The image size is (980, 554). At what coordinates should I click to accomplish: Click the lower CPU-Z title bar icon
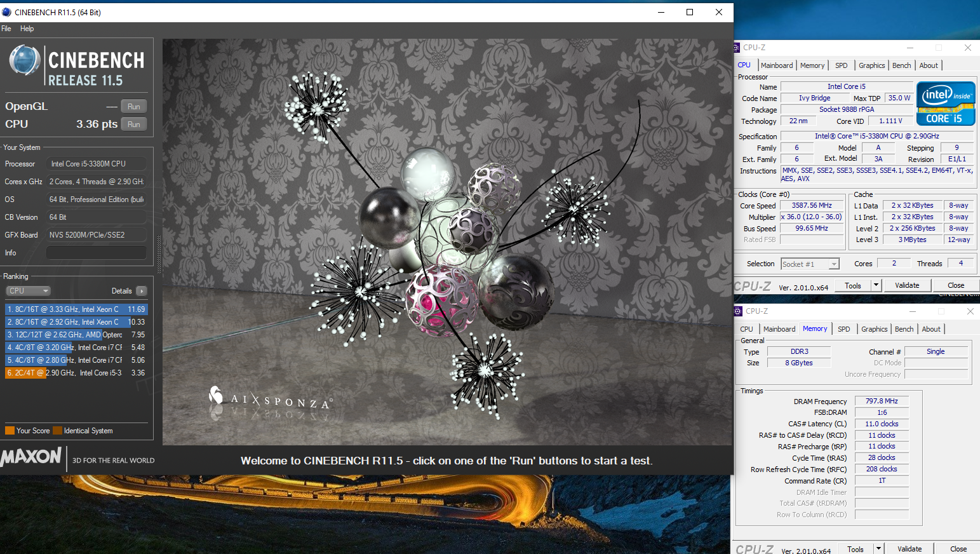tap(738, 311)
